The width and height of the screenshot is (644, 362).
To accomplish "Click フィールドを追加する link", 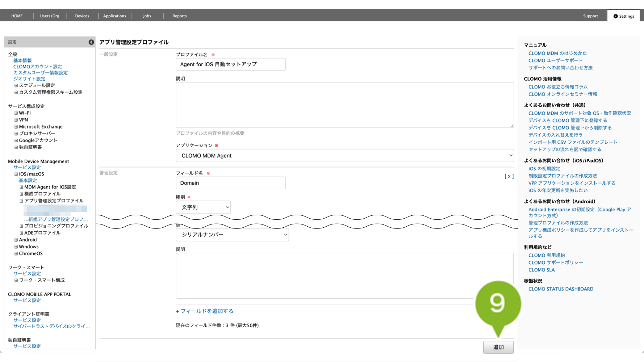I will click(x=205, y=311).
